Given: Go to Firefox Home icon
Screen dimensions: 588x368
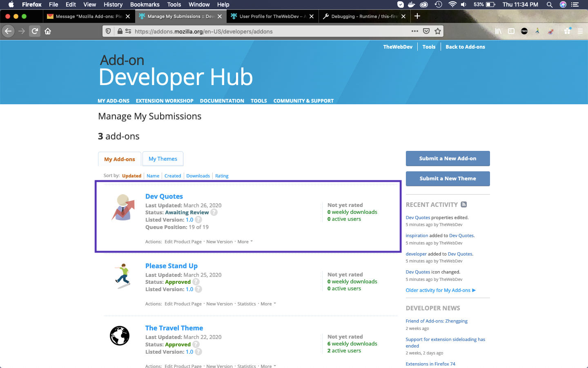Looking at the screenshot, I should 48,31.
